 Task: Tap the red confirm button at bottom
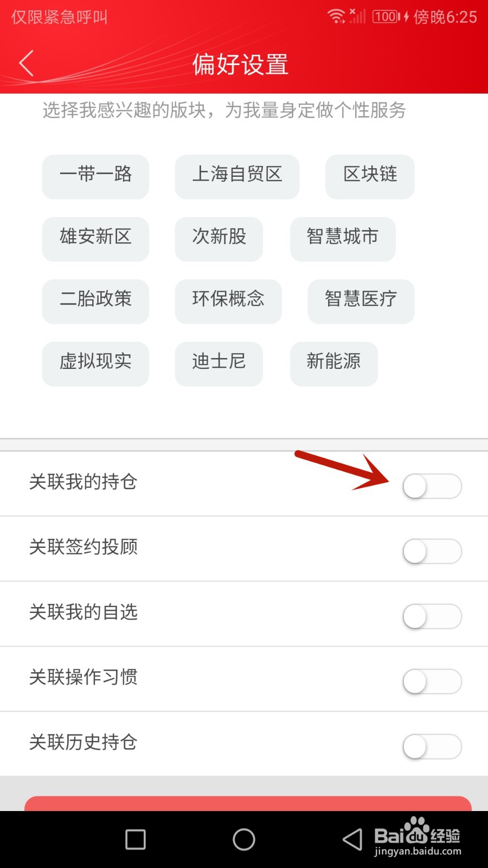click(x=248, y=803)
